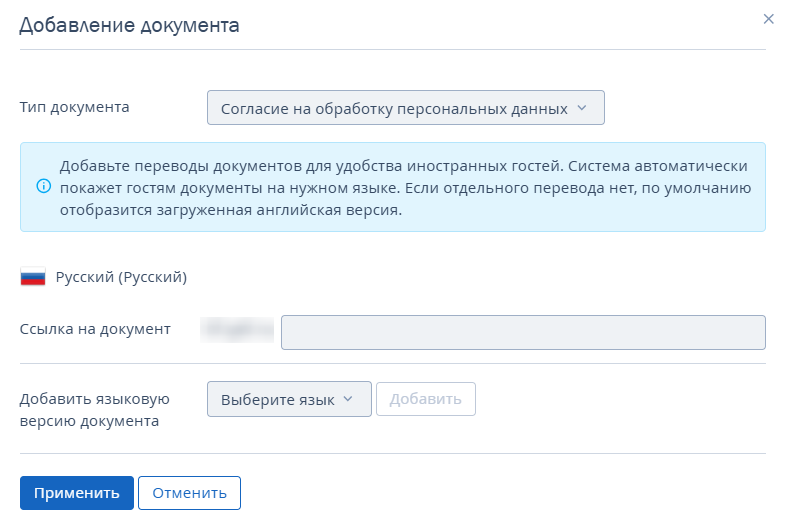Viewport: 785px width, 530px height.
Task: Click the Тип документа label
Action: pos(75,106)
